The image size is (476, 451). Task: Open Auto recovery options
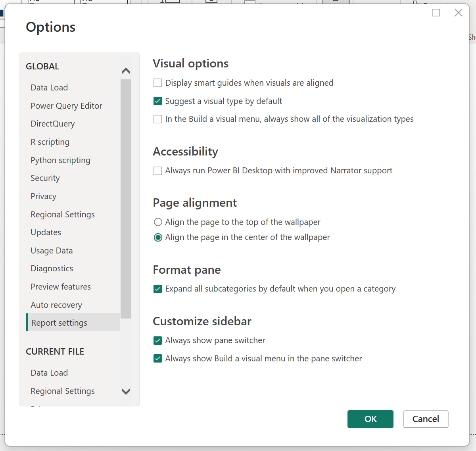click(56, 305)
